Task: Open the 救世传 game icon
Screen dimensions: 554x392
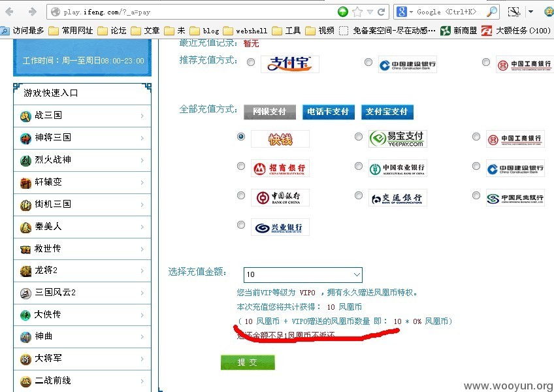Action: click(x=25, y=249)
